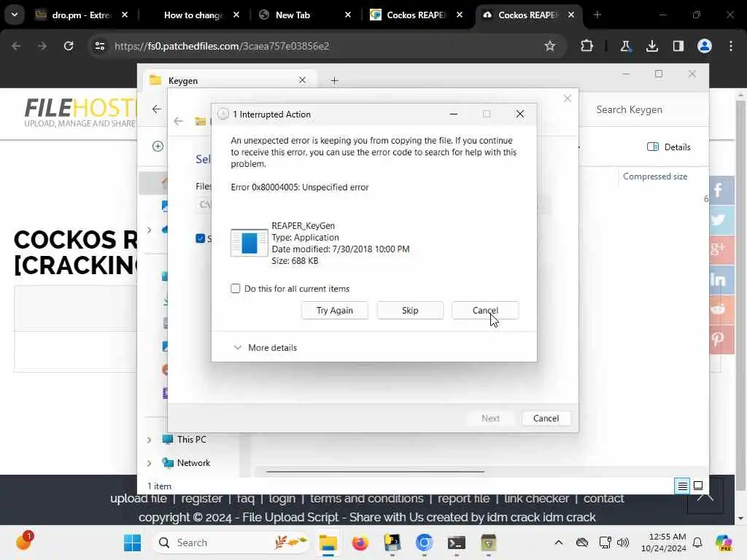Viewport: 747px width, 560px height.
Task: Switch to dro.pm browser tab
Action: 82,15
